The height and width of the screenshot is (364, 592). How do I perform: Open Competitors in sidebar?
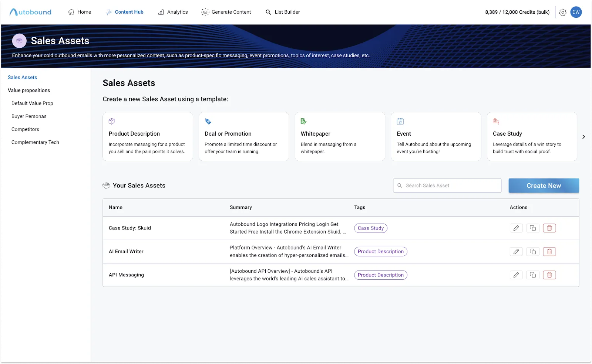[25, 129]
